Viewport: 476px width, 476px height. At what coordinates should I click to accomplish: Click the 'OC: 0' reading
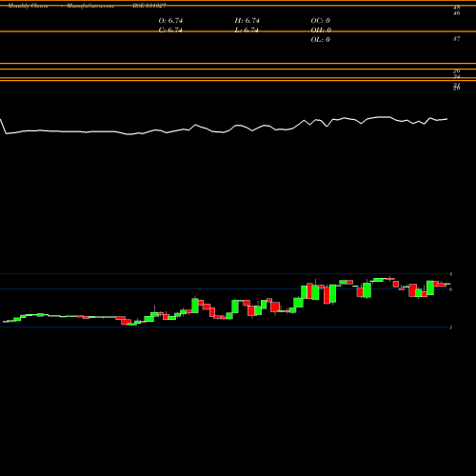[321, 21]
